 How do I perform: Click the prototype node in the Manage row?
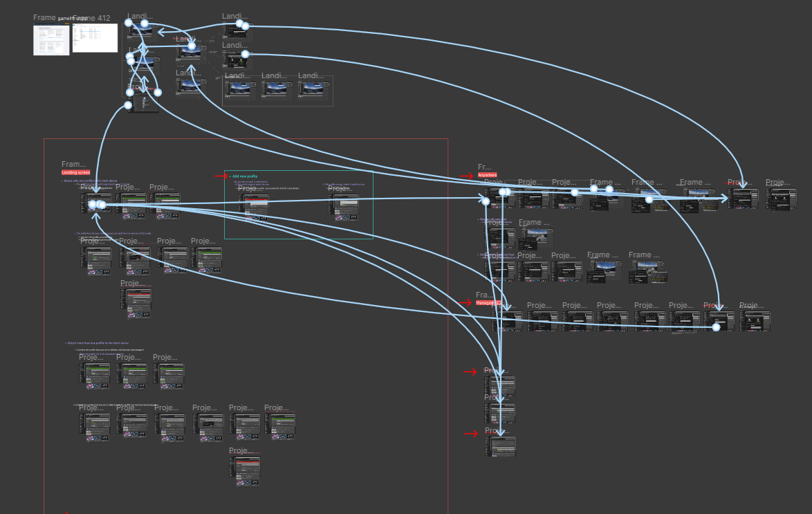pos(717,327)
